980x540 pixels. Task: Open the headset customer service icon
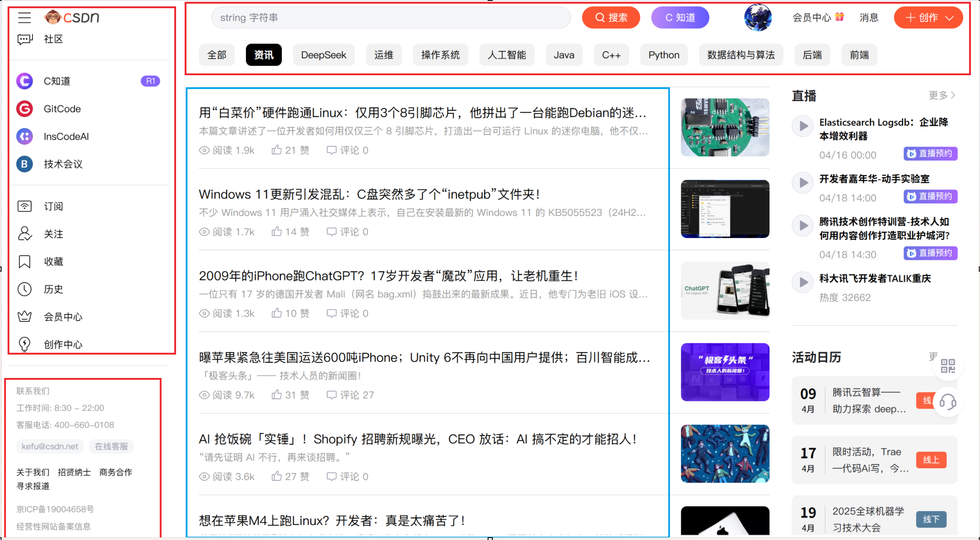pyautogui.click(x=948, y=402)
